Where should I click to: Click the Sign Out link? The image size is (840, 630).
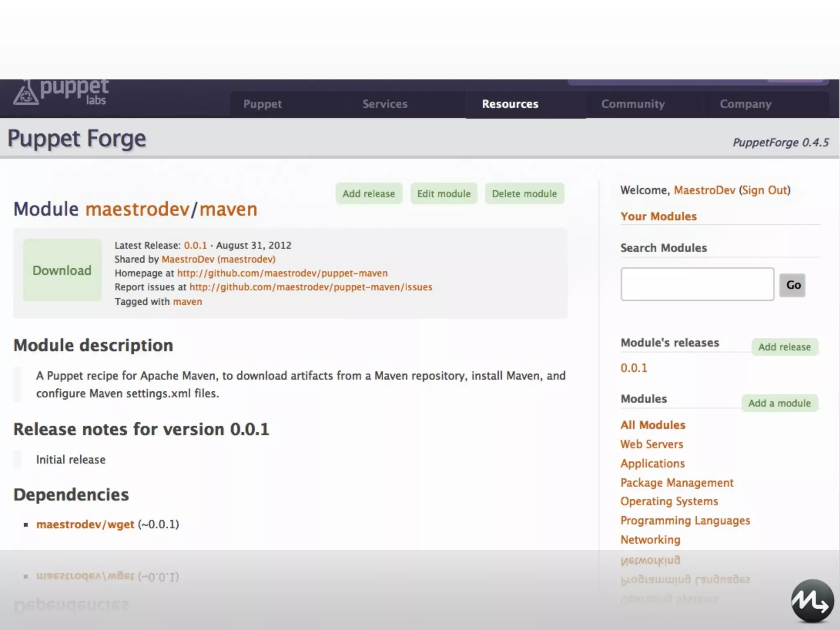point(765,190)
